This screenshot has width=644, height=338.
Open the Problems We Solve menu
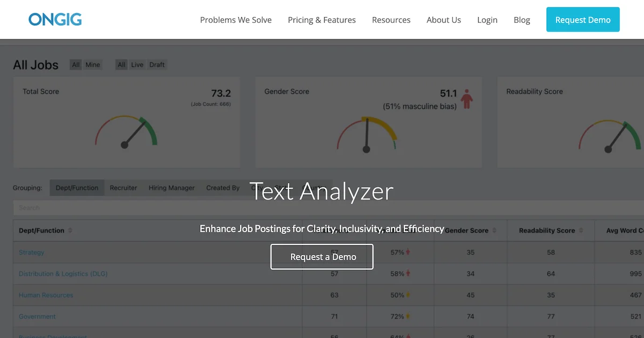(236, 20)
